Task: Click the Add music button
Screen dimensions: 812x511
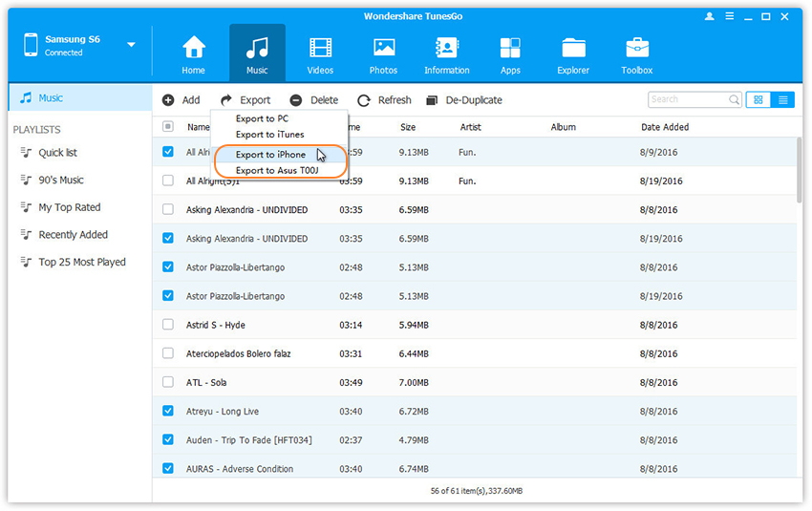Action: (x=182, y=100)
